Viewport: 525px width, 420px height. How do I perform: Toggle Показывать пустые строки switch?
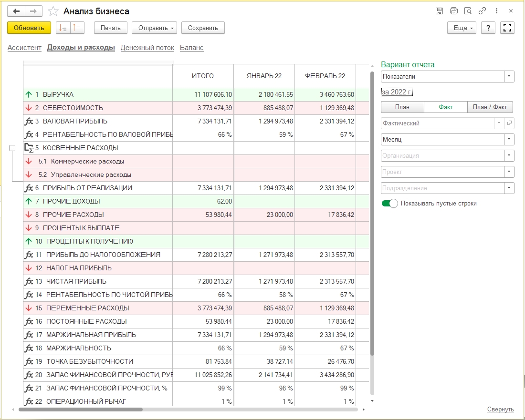pyautogui.click(x=389, y=203)
